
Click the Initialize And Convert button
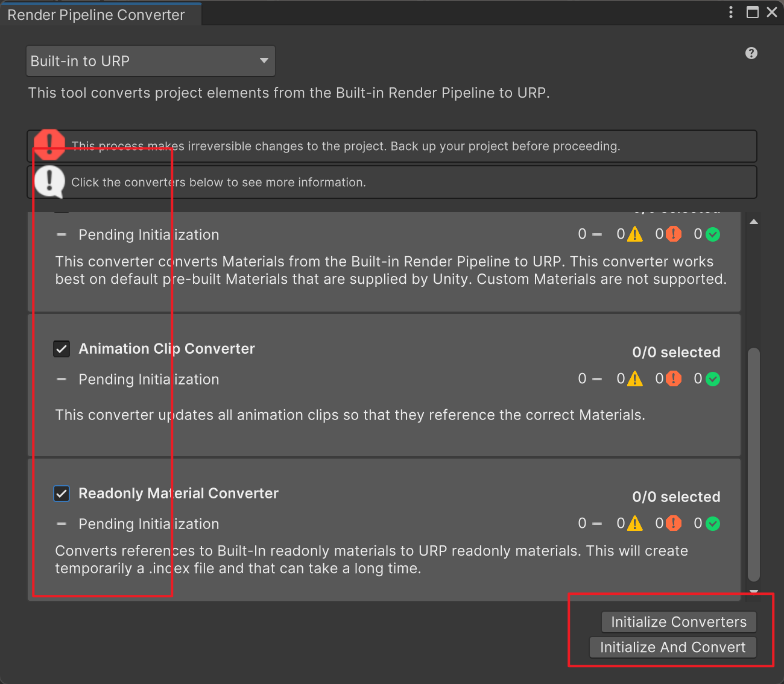(x=672, y=647)
